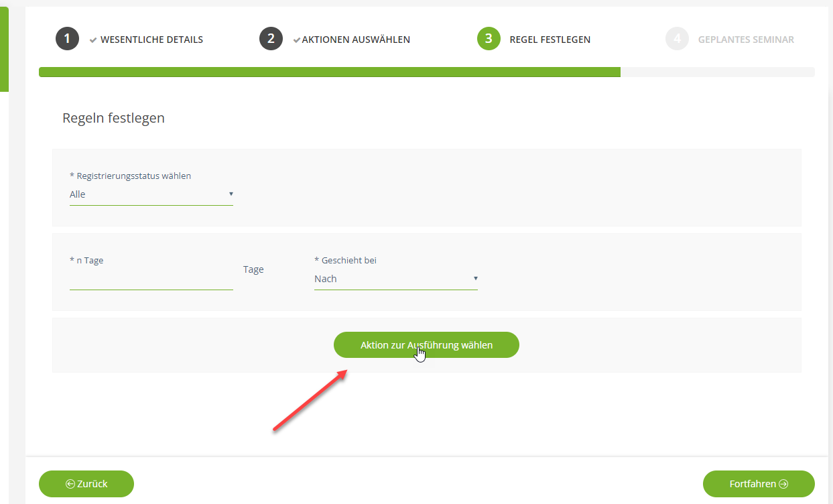The width and height of the screenshot is (833, 504).
Task: Click the green wizard progress bar
Action: [x=328, y=72]
